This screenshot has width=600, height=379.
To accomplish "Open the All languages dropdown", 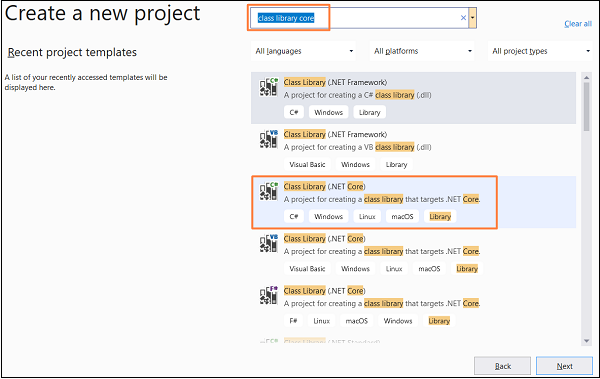I will pyautogui.click(x=303, y=51).
